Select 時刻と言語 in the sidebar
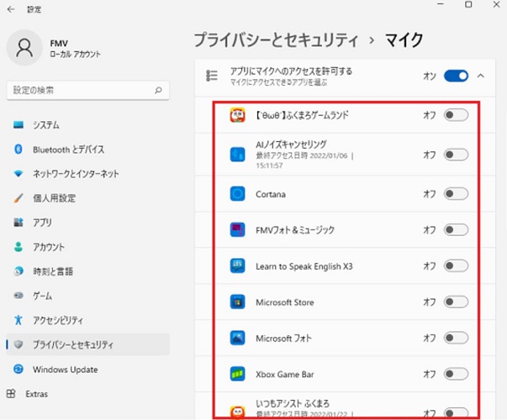 pyautogui.click(x=88, y=271)
